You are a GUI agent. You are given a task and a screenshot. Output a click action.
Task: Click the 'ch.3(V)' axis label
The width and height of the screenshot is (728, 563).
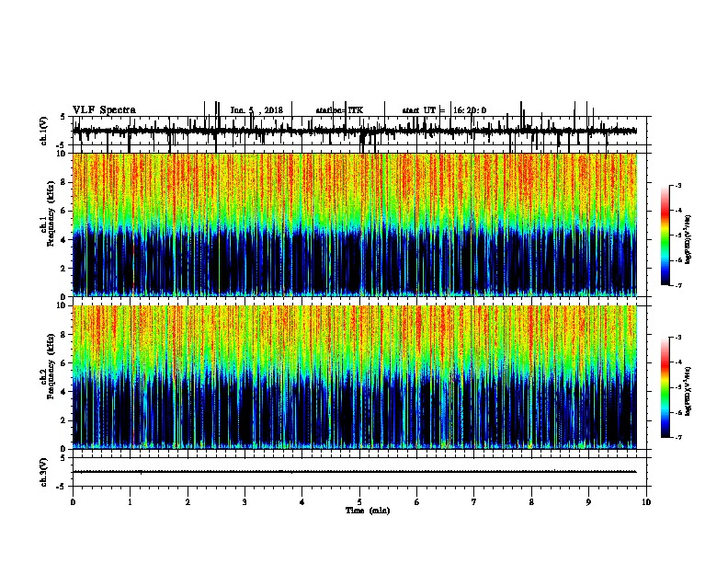(x=43, y=472)
